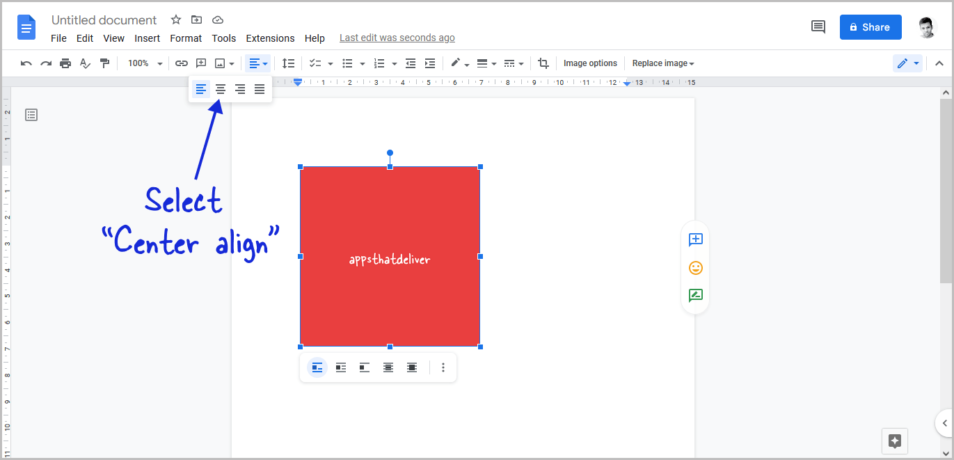Open Line and paragraph spacing icon
The width and height of the screenshot is (954, 460).
(288, 63)
